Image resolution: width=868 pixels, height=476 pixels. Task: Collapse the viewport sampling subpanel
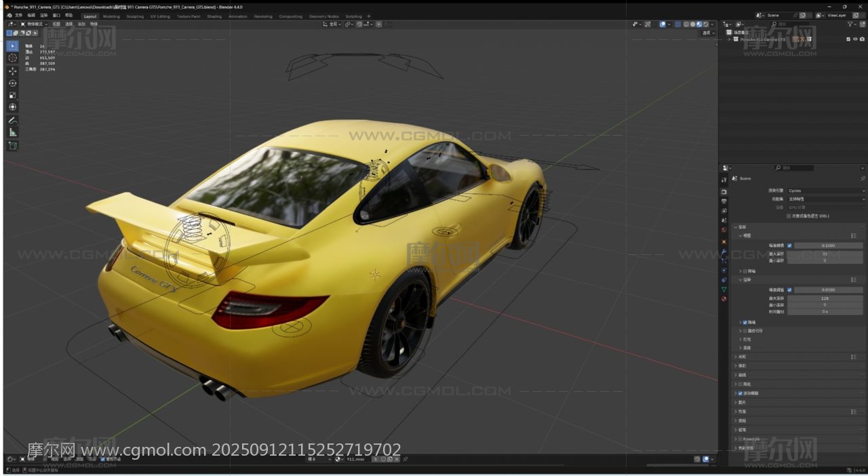(741, 235)
